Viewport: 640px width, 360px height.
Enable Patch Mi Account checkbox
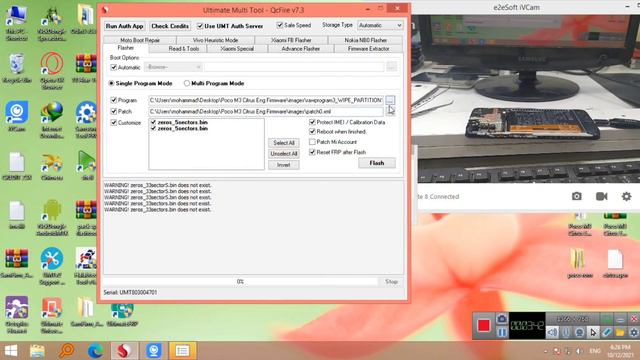click(x=312, y=142)
